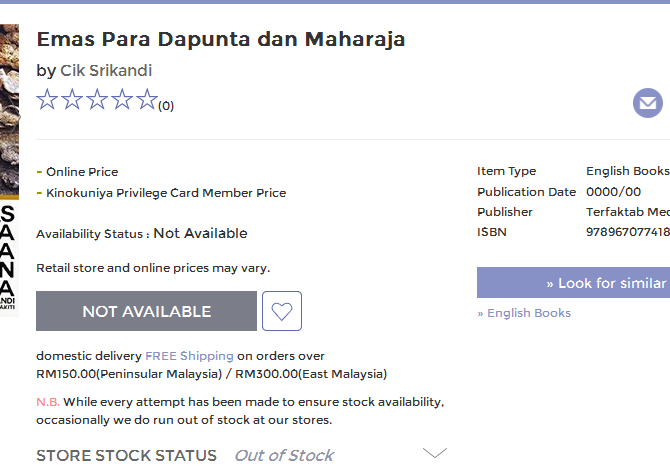This screenshot has width=670, height=470.
Task: Open the FREE Shipping link
Action: click(189, 356)
